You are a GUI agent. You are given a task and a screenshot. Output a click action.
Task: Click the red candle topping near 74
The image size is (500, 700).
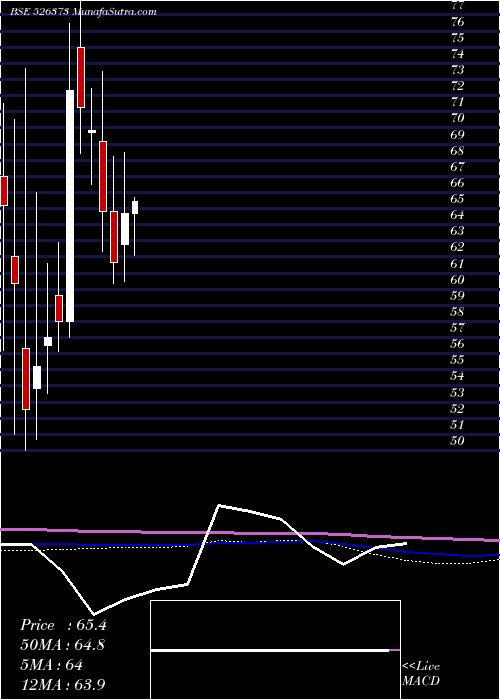81,77
